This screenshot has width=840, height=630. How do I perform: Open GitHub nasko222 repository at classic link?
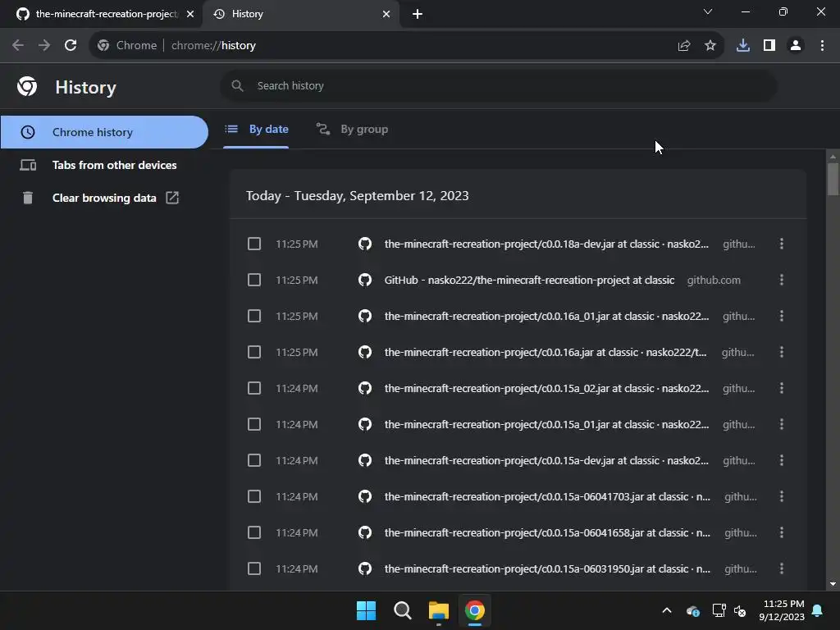pyautogui.click(x=529, y=281)
